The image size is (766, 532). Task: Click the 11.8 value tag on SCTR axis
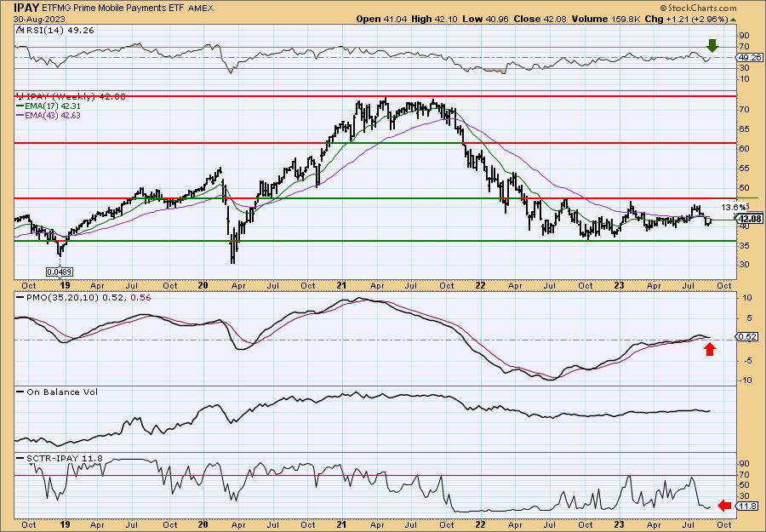[x=747, y=506]
